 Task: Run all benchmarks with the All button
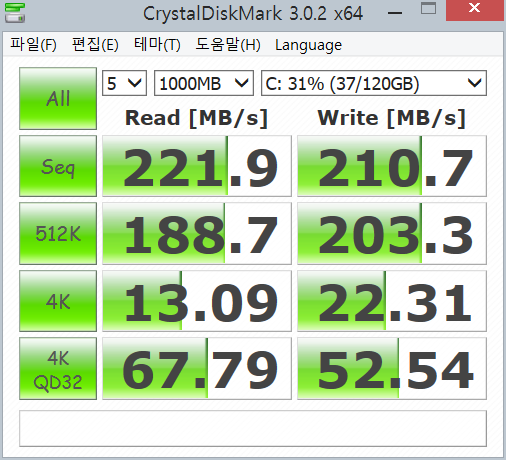click(58, 98)
